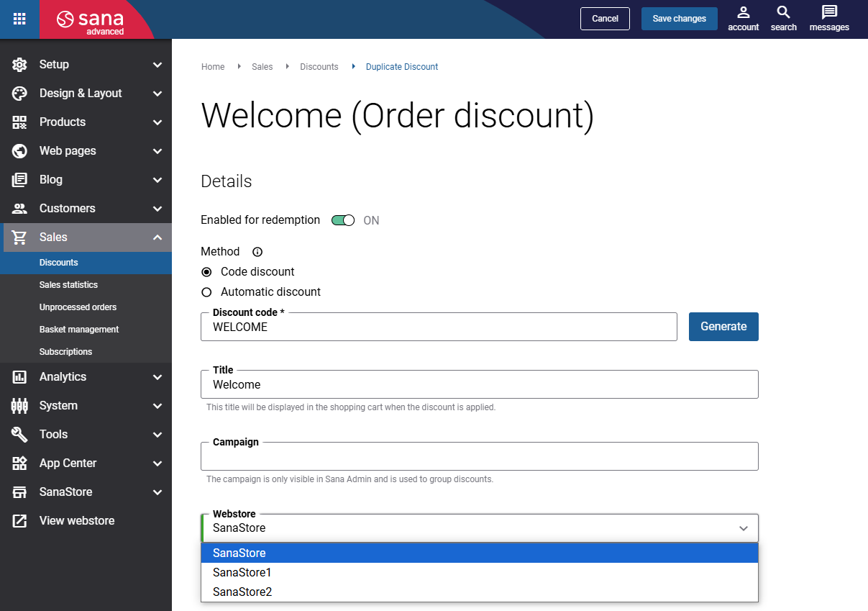Click the System sliders icon
Screen dimensions: 868x611
pos(19,405)
